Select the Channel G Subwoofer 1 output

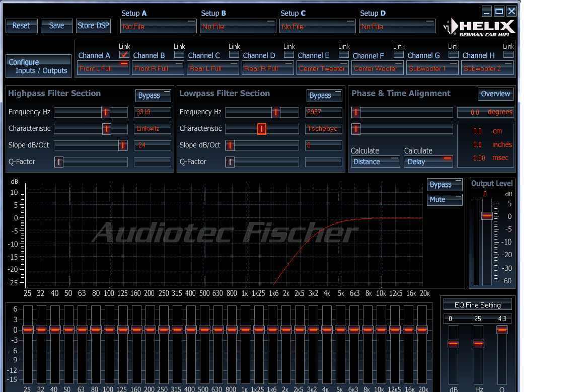432,68
